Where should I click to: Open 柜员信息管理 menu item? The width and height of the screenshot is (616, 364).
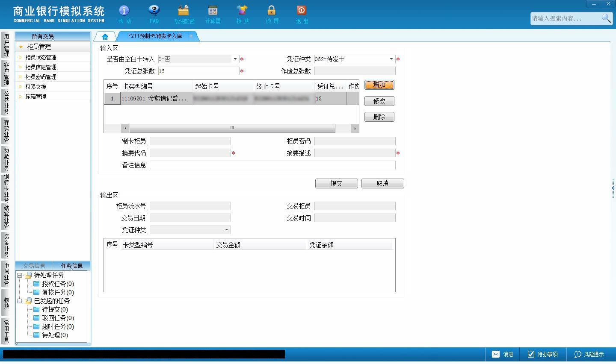(41, 67)
